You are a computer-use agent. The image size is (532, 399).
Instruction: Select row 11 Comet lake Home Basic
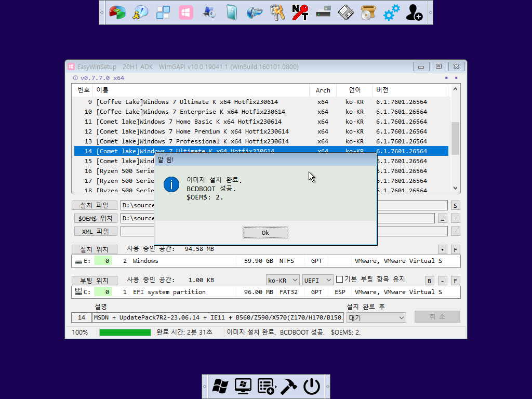(261, 122)
